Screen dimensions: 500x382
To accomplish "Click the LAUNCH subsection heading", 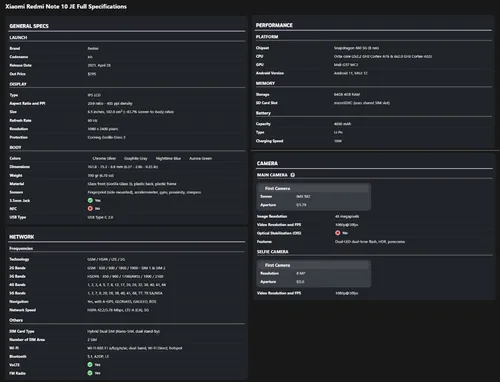I will [x=18, y=38].
